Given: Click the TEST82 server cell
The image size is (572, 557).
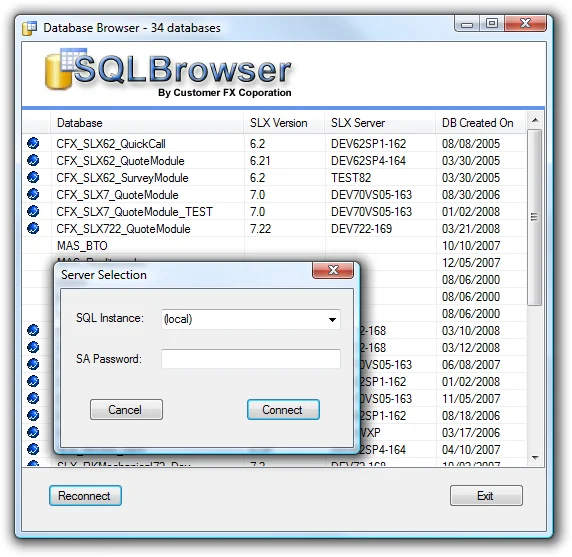Looking at the screenshot, I should point(351,178).
